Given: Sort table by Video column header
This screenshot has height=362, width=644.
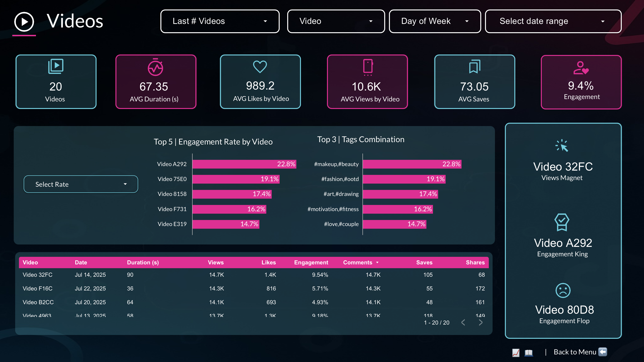Looking at the screenshot, I should (x=30, y=262).
